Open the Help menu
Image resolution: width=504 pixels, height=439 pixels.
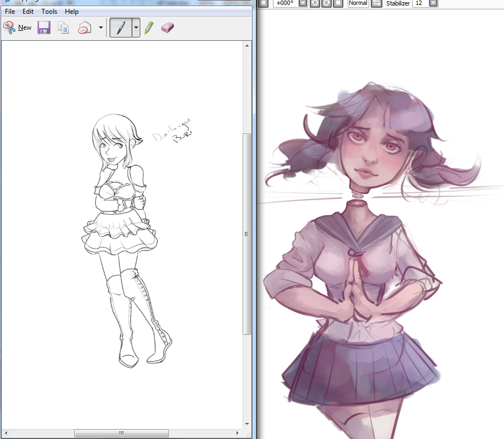72,12
